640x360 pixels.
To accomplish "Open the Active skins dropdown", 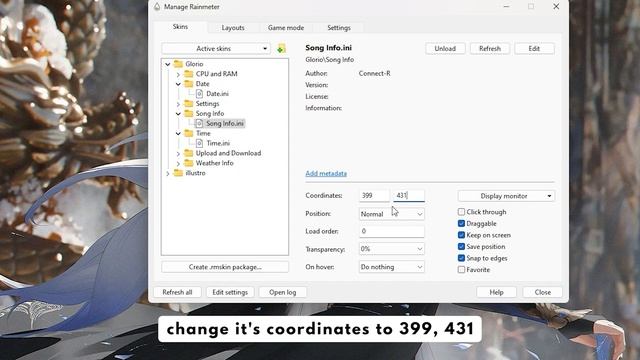I will tap(216, 49).
